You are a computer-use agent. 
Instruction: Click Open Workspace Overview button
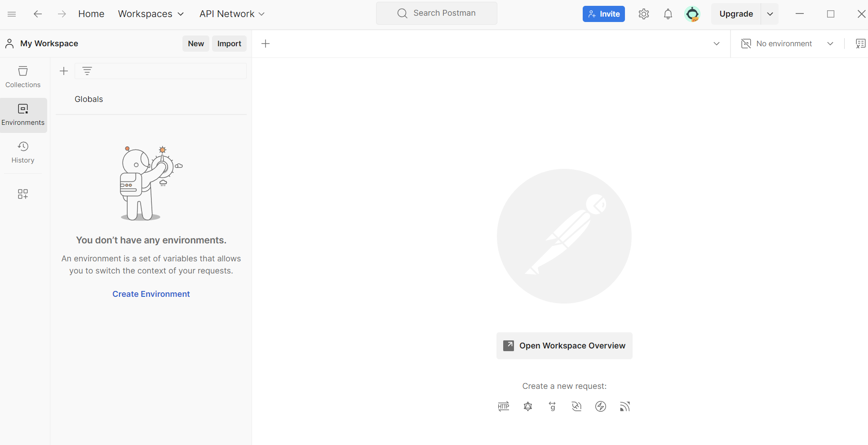coord(564,346)
